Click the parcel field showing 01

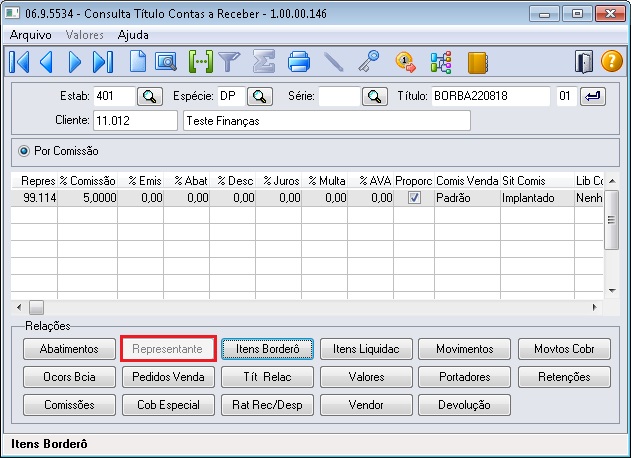pyautogui.click(x=567, y=97)
